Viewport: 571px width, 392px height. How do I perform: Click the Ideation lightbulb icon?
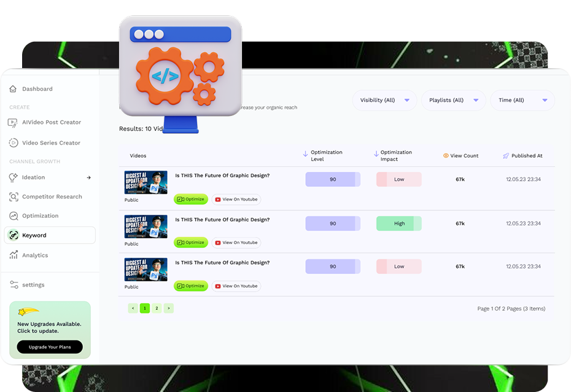13,177
